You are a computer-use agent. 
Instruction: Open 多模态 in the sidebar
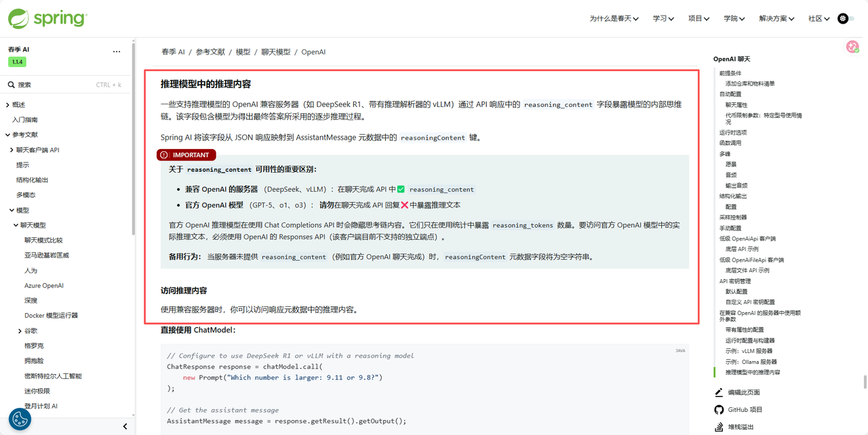(x=26, y=195)
